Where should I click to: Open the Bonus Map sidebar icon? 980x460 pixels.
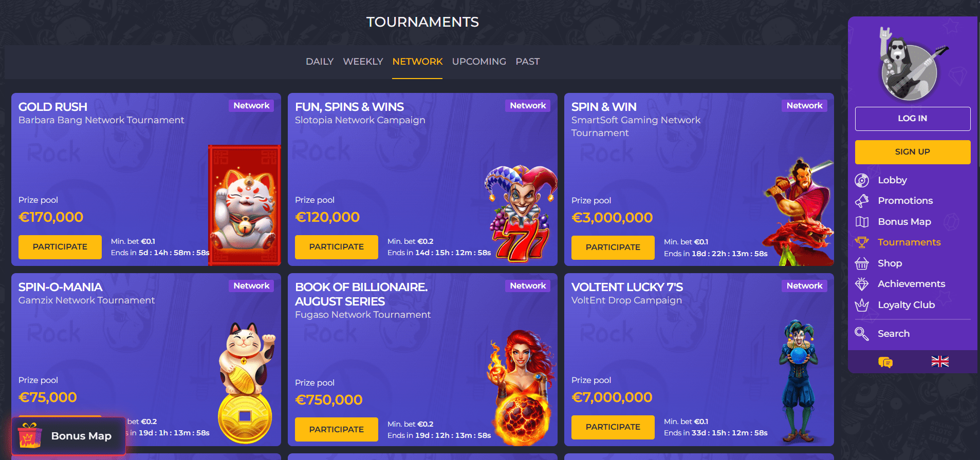(x=862, y=222)
